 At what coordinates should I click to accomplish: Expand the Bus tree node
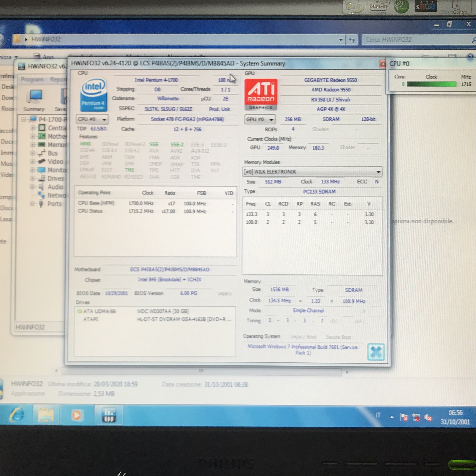32,153
